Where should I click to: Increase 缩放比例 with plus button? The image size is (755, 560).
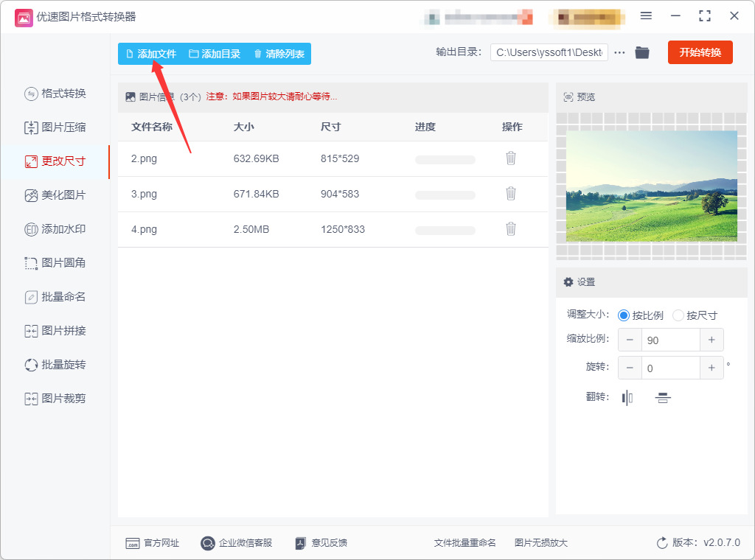(711, 340)
